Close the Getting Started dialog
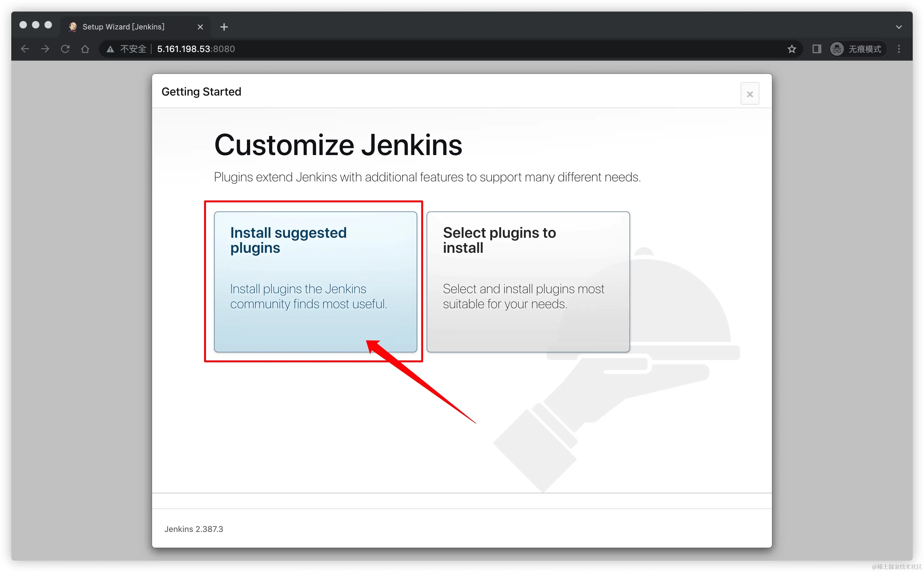Image resolution: width=924 pixels, height=572 pixels. coord(749,94)
